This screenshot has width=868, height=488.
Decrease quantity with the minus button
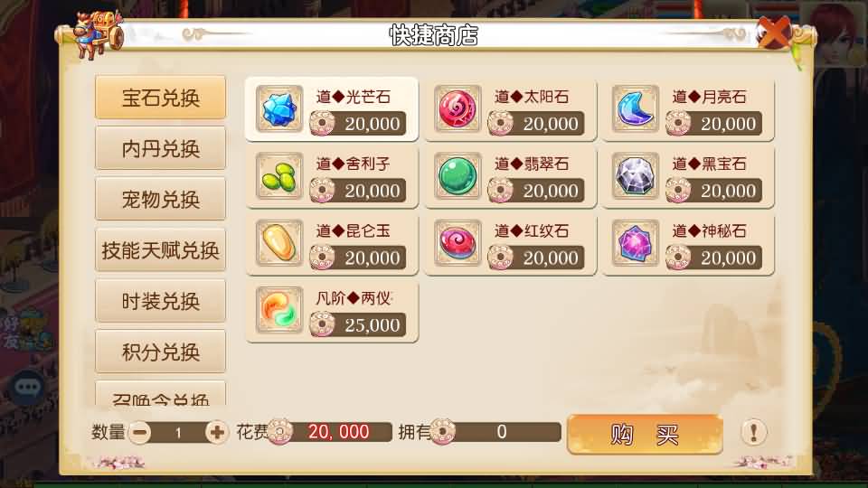(x=140, y=432)
